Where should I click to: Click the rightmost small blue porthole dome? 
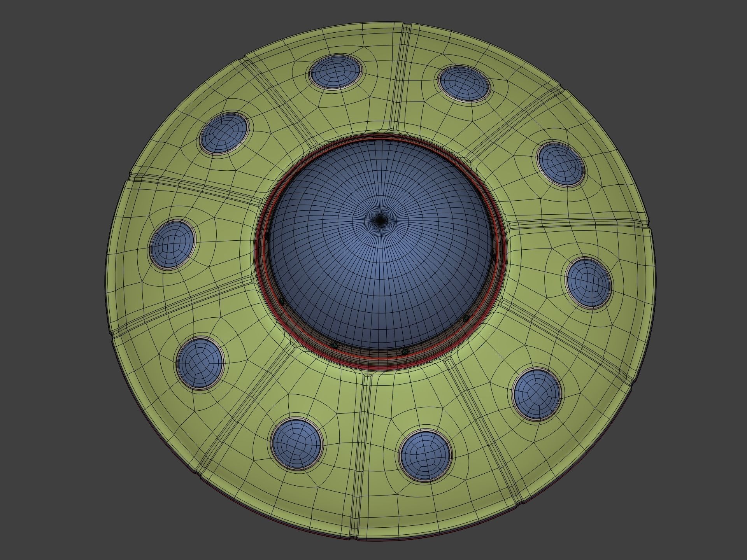(588, 282)
